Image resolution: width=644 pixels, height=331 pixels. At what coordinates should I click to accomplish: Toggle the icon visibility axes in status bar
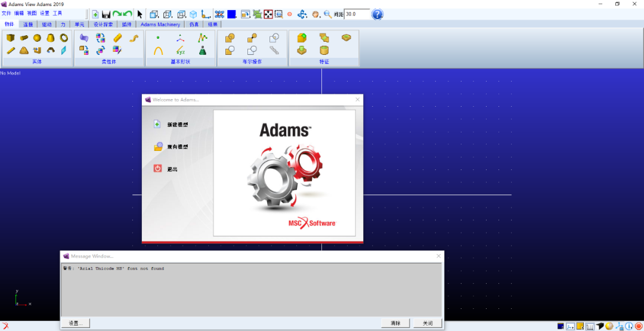[620, 326]
